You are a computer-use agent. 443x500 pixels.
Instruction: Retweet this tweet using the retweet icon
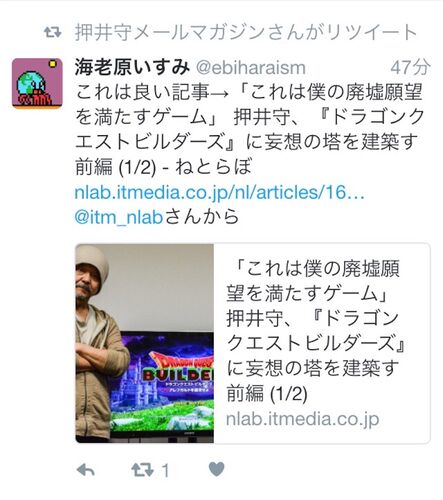[x=142, y=470]
